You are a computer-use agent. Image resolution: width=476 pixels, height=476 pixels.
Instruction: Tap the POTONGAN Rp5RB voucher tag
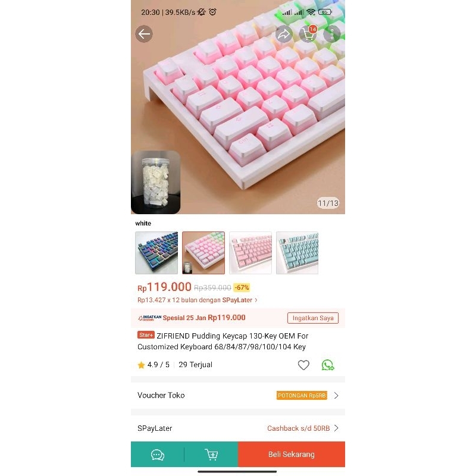(x=302, y=396)
